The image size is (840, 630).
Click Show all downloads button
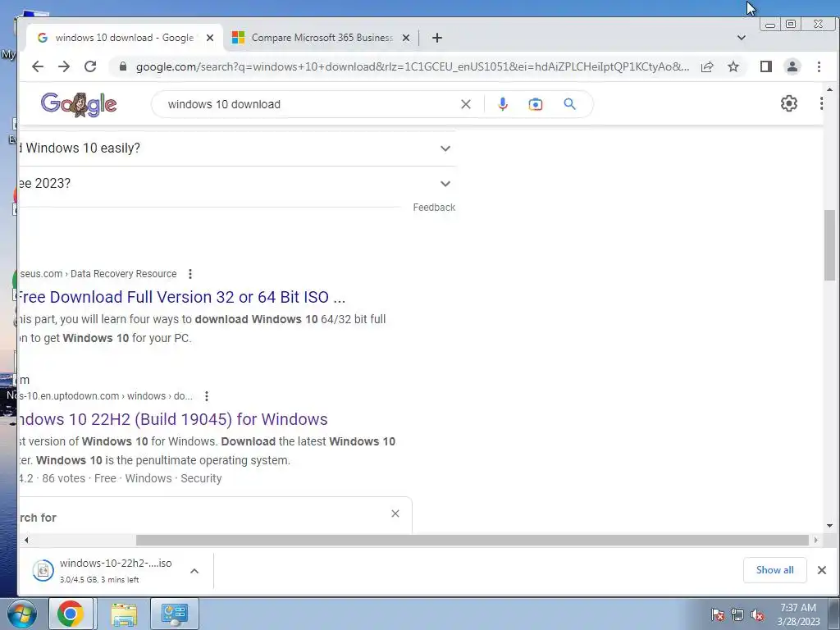click(774, 570)
